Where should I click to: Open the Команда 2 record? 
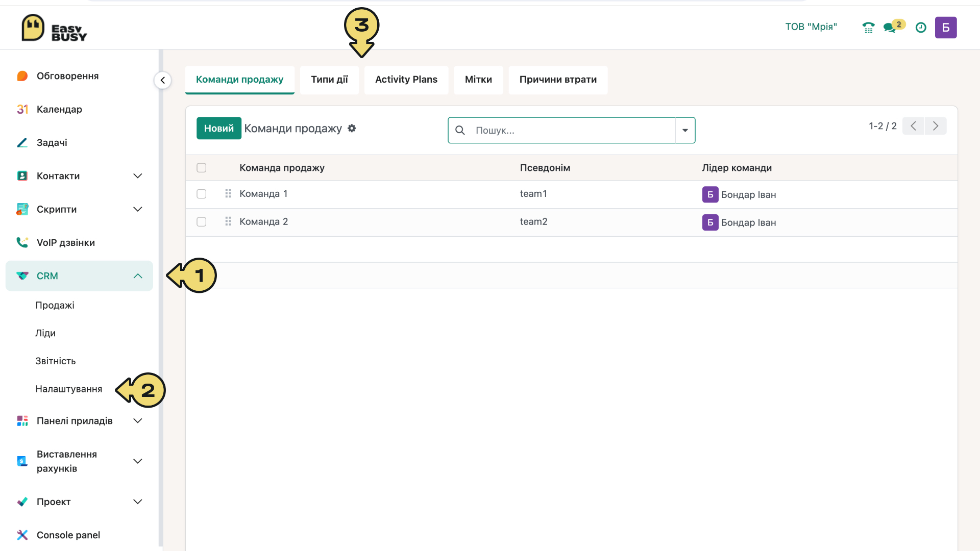tap(263, 221)
